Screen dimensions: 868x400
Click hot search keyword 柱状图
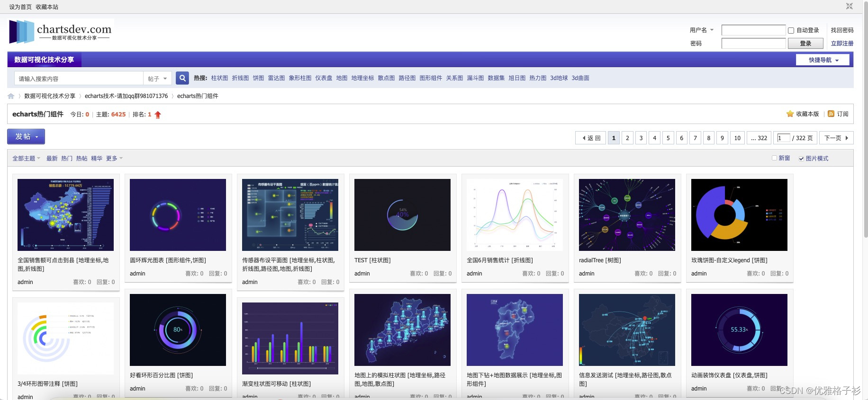(x=219, y=78)
